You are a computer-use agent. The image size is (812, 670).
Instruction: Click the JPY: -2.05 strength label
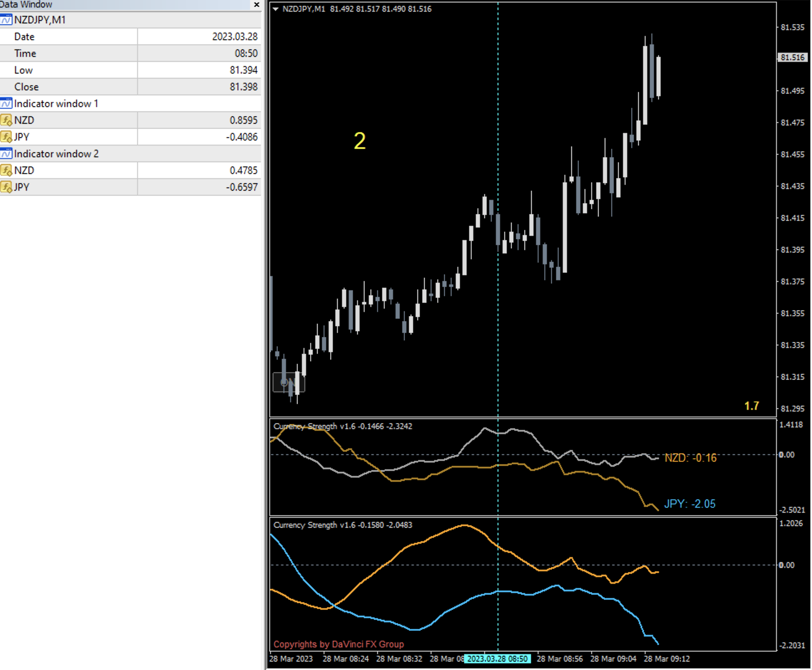(x=689, y=504)
